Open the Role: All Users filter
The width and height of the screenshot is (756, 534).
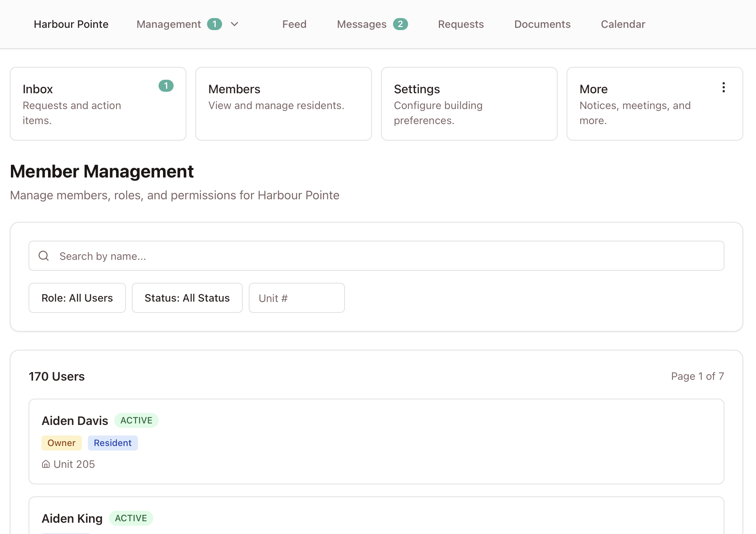77,298
